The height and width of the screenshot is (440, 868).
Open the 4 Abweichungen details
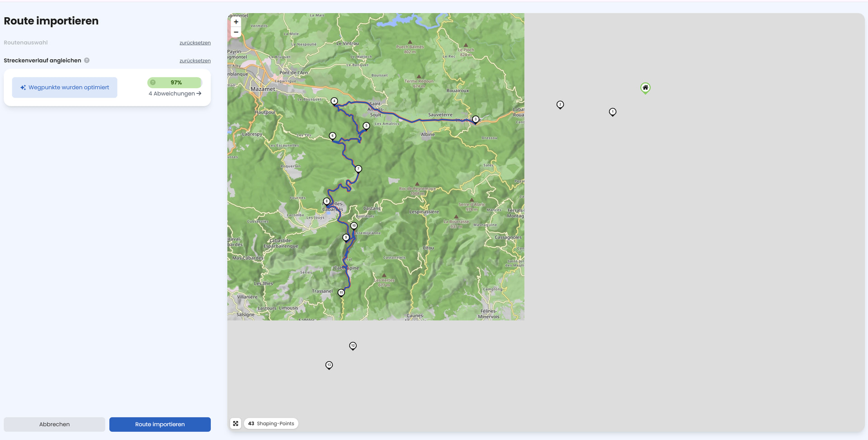175,94
